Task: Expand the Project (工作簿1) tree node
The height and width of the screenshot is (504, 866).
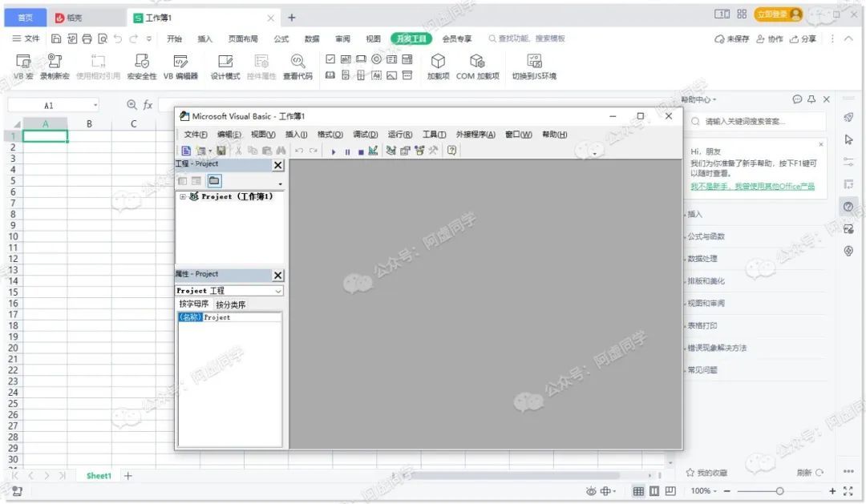Action: [x=183, y=196]
